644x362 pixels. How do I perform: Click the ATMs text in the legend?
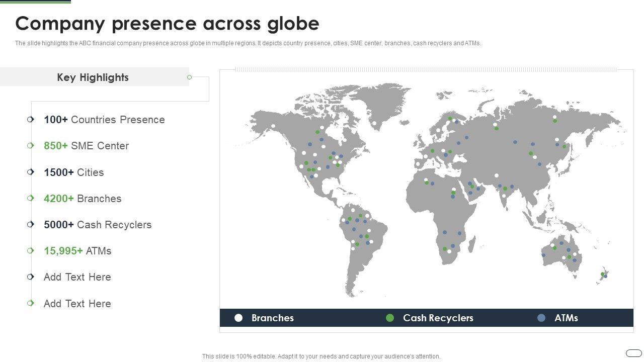[x=566, y=318]
